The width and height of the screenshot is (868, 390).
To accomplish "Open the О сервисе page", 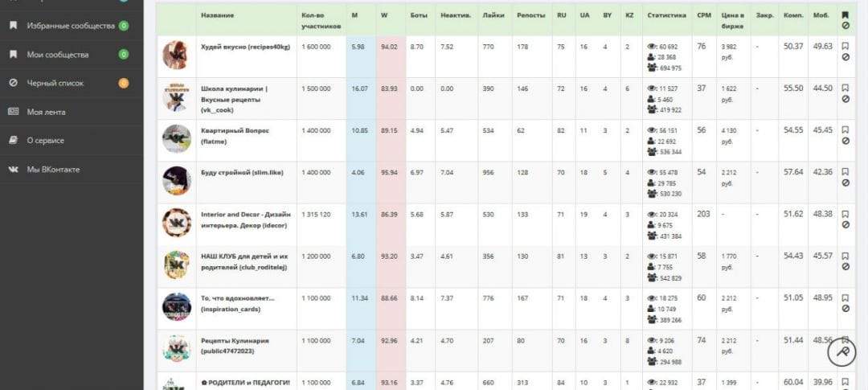I will pos(72,141).
